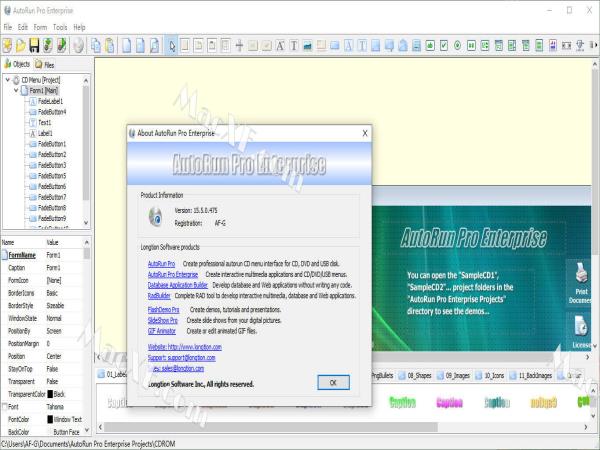
Task: Click the BackColor Button Face value
Action: (66, 432)
